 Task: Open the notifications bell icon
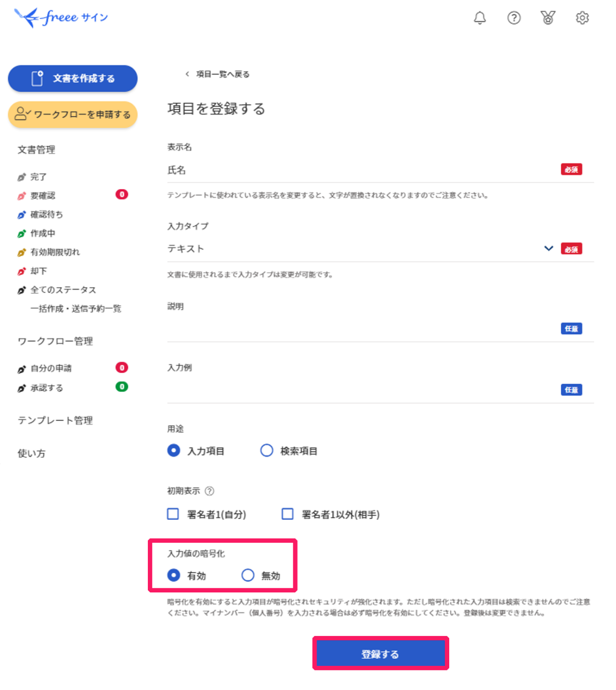click(x=480, y=18)
